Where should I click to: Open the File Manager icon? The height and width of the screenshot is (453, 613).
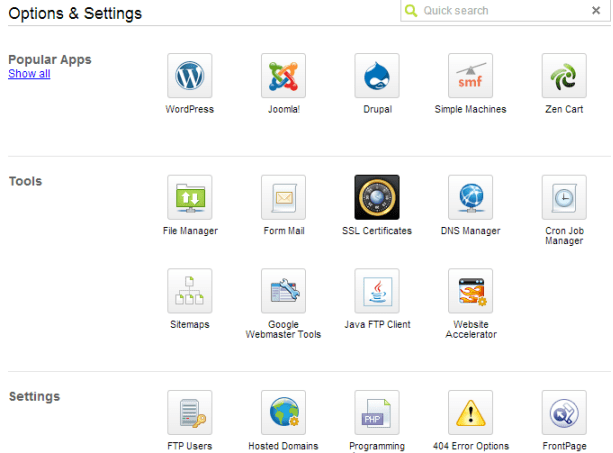pyautogui.click(x=190, y=197)
